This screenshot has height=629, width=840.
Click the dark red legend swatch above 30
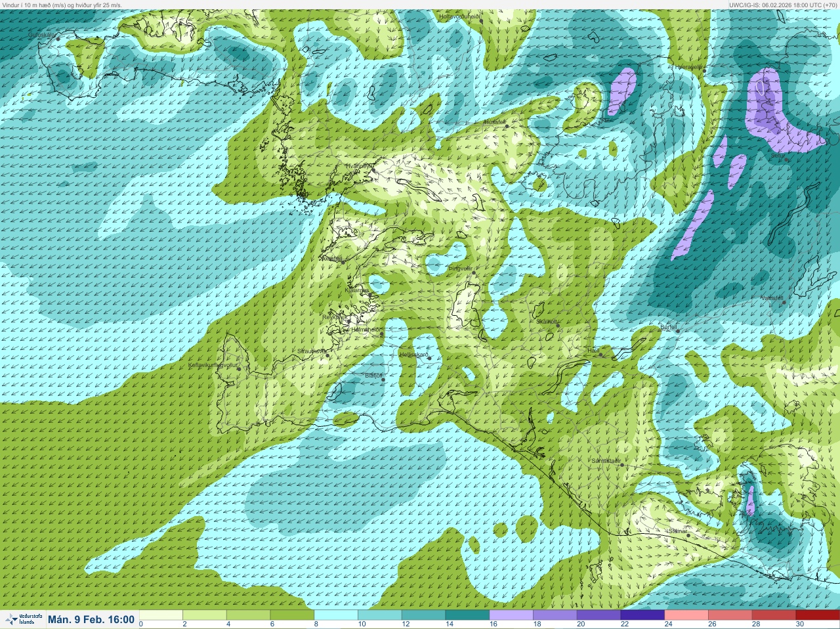pyautogui.click(x=818, y=615)
